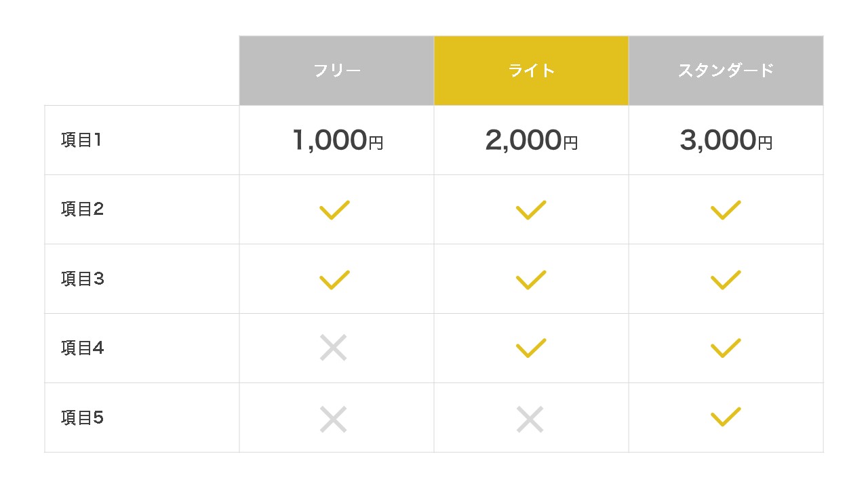Click the checkmark for 項目4 under スタンダード

point(726,348)
